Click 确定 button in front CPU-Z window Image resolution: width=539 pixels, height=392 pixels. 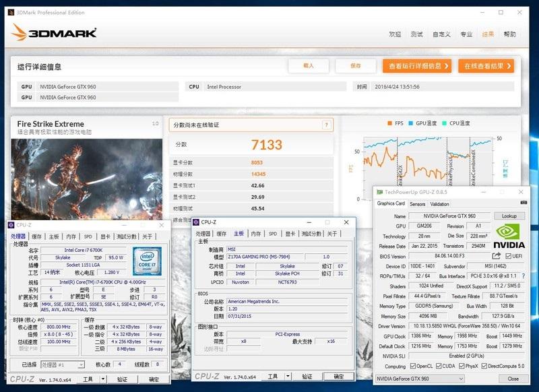point(339,377)
